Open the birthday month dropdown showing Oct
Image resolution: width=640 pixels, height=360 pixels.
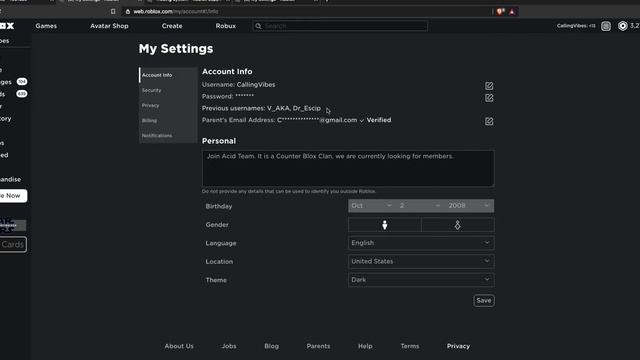click(371, 206)
